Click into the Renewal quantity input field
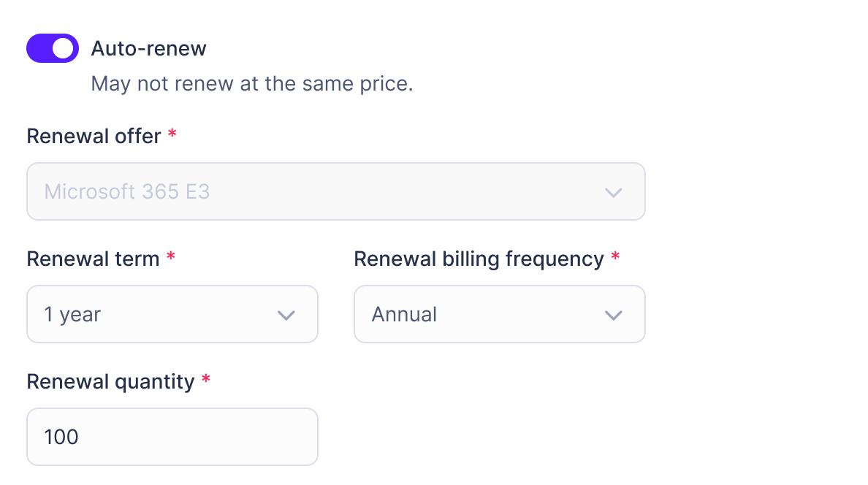The height and width of the screenshot is (485, 868). (172, 437)
